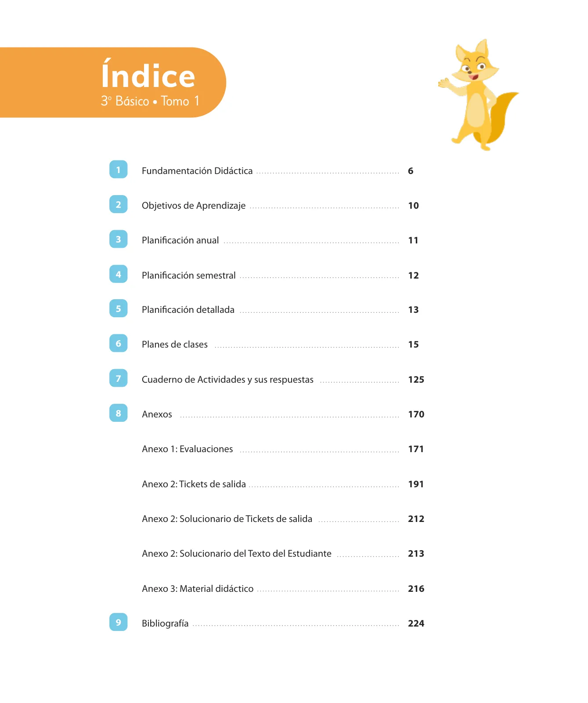
Task: Click the fox mascot illustration
Action: pos(479,94)
